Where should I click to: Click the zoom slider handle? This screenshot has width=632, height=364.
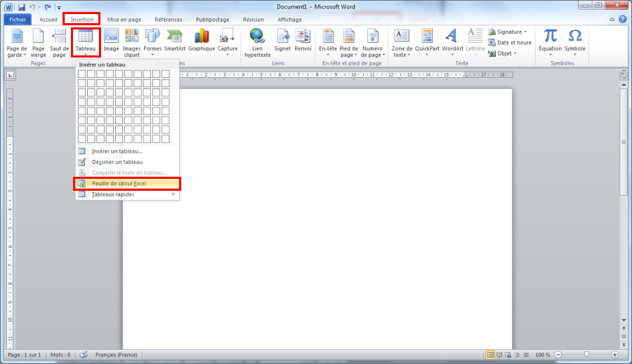click(586, 354)
